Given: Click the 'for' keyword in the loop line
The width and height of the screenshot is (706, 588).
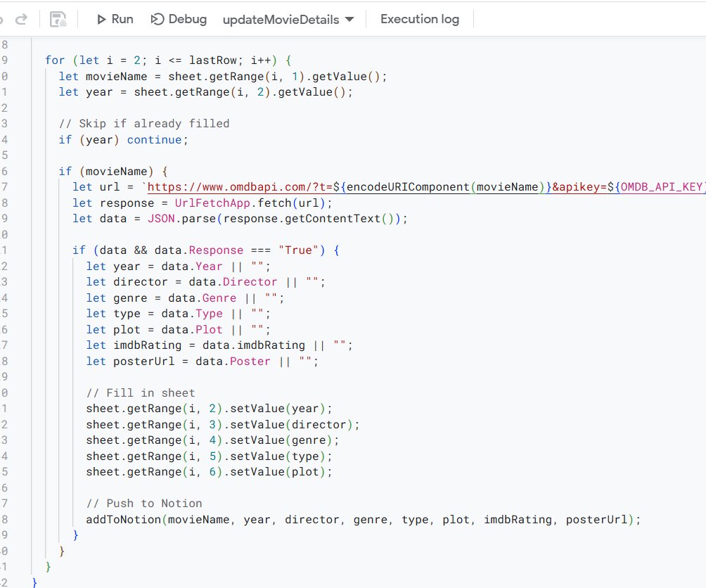Looking at the screenshot, I should click(55, 60).
